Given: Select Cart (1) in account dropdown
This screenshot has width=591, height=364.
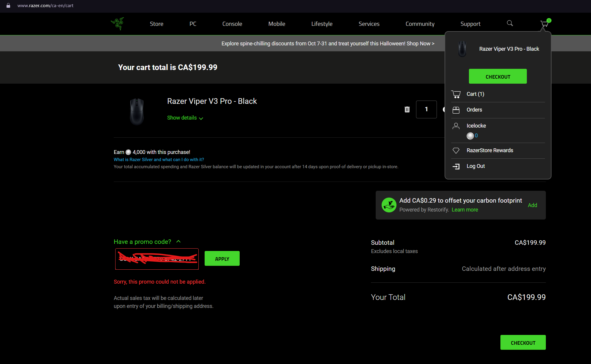Looking at the screenshot, I should point(475,94).
